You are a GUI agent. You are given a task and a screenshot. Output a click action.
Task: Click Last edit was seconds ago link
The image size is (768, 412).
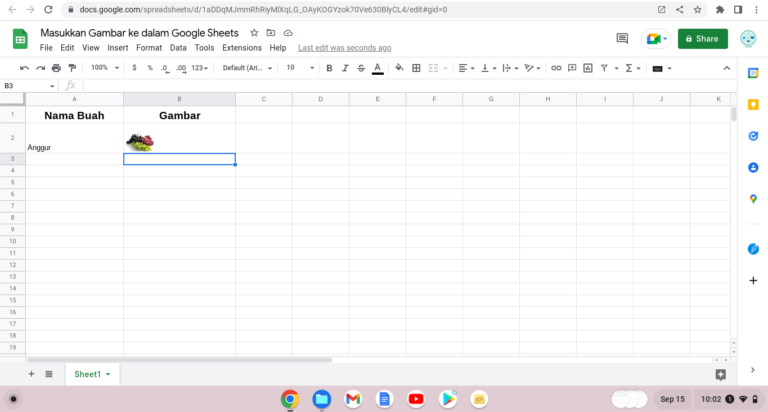coord(345,48)
